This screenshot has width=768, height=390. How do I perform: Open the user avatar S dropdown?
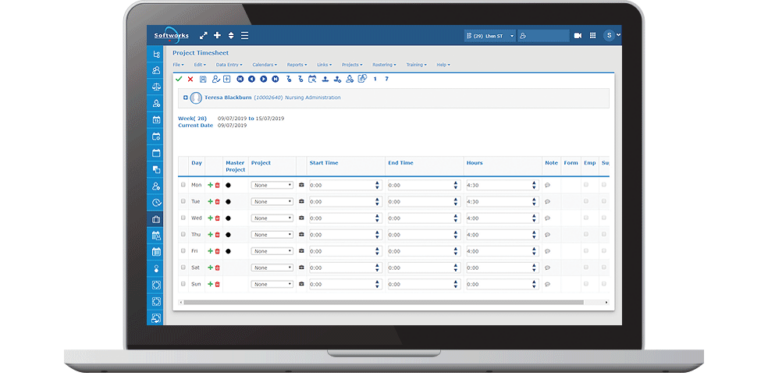[612, 35]
